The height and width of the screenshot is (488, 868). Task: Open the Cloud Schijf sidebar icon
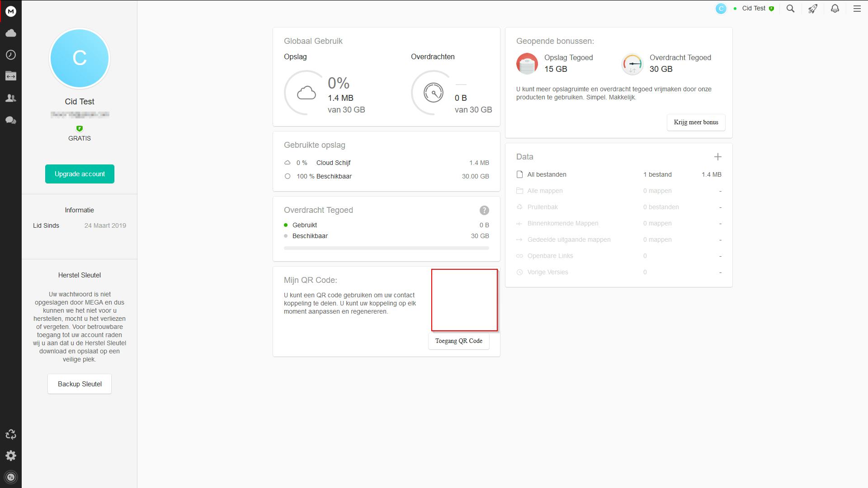[x=11, y=33]
